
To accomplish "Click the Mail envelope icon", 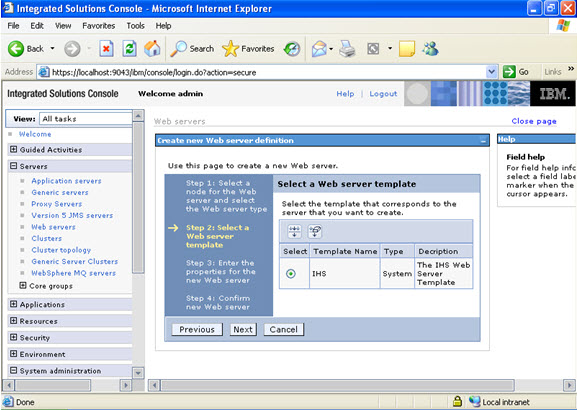I will [319, 49].
